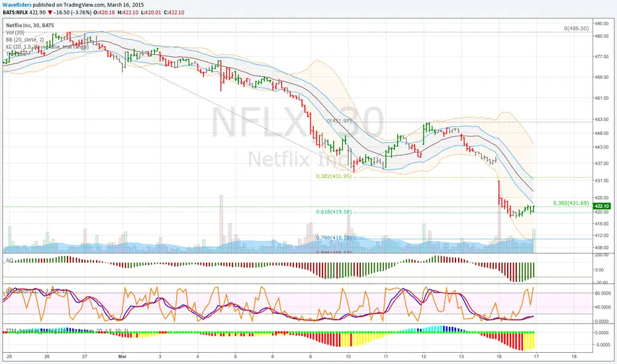Click the BATS:NFLX ticker symbol text
The image size is (617, 364).
(15, 13)
